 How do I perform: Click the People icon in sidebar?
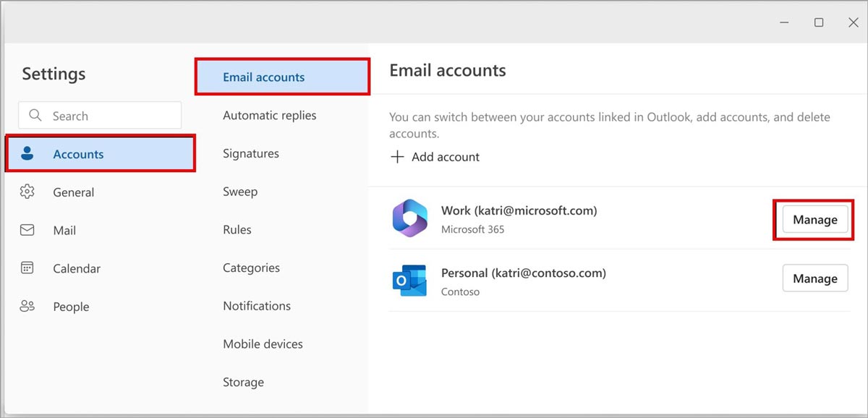click(27, 307)
